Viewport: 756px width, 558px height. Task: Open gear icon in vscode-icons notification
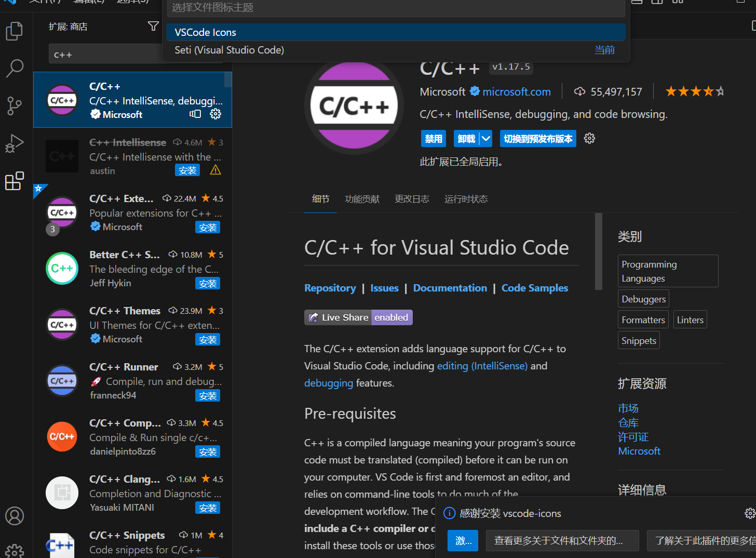tap(750, 513)
